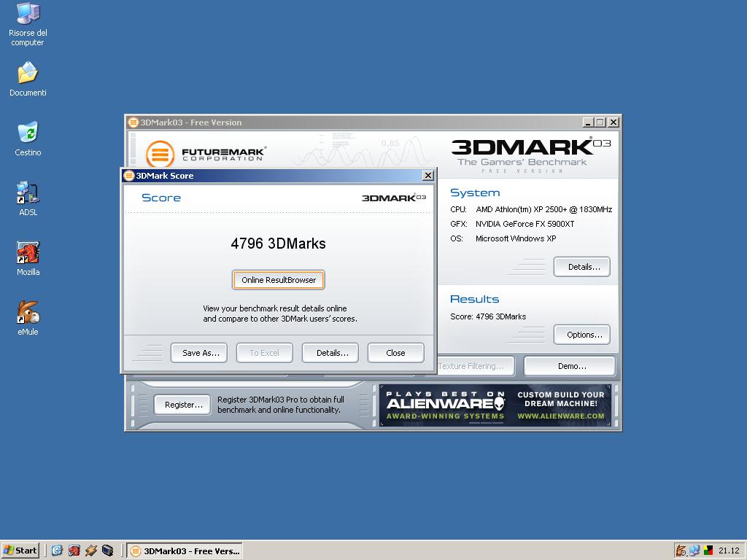
Task: Launch Mozilla from the quick launch bar
Action: coord(74,551)
